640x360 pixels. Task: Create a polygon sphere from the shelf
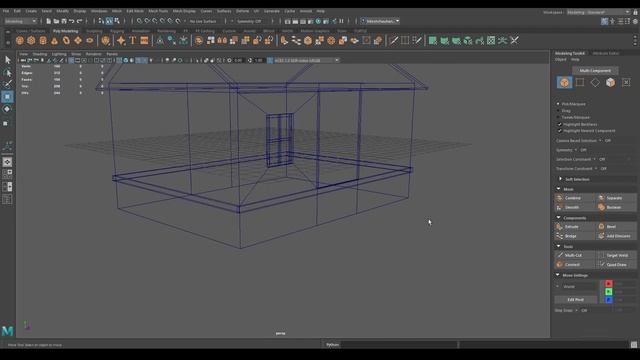[x=20, y=40]
